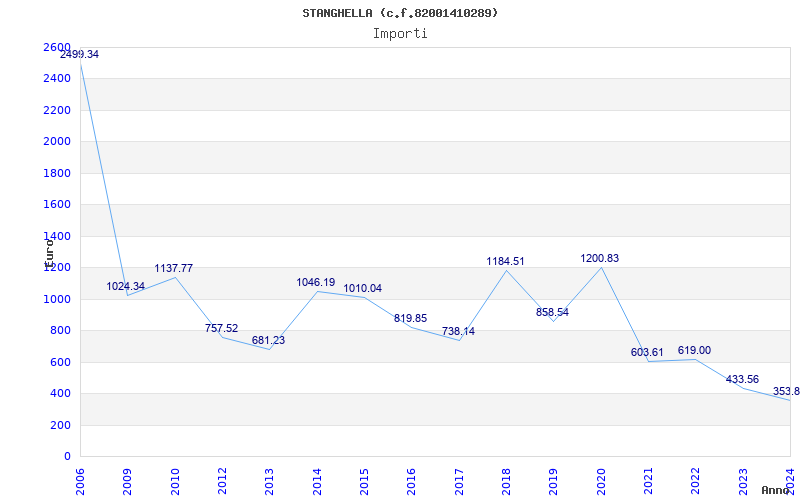Viewport: 800px width, 500px height.
Task: Click x-axis year 2016
Action: tap(411, 481)
